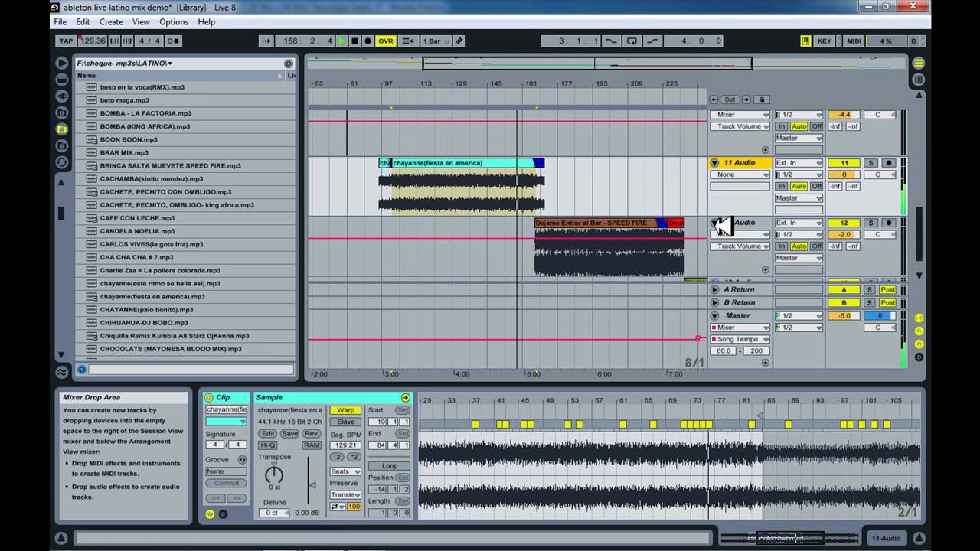The height and width of the screenshot is (551, 980).
Task: Click the Previous Locator arrow button
Action: (x=714, y=99)
